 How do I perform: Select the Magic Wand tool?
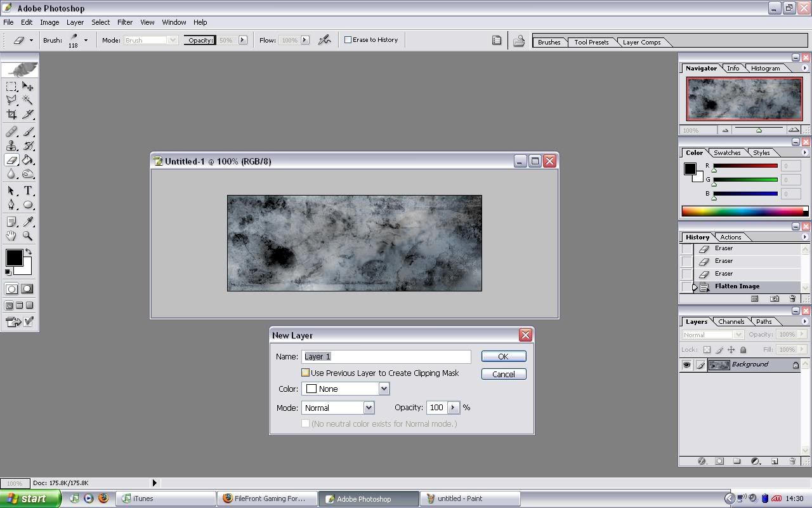tap(28, 100)
